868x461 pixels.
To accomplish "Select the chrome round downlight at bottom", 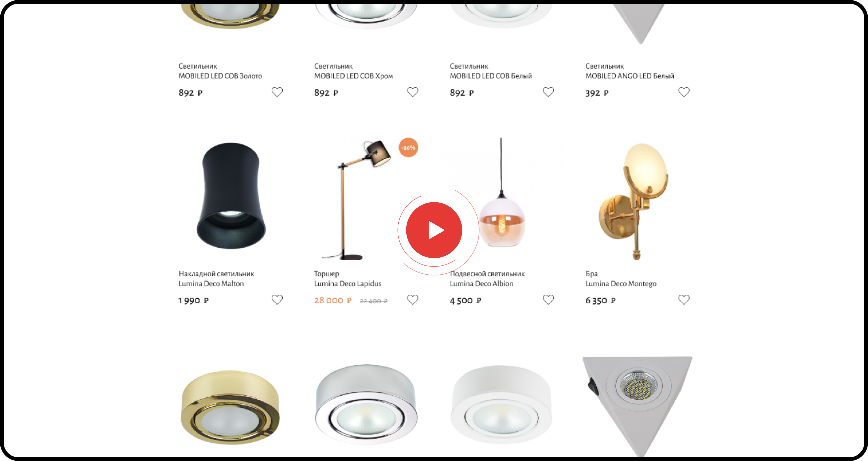I will (366, 404).
